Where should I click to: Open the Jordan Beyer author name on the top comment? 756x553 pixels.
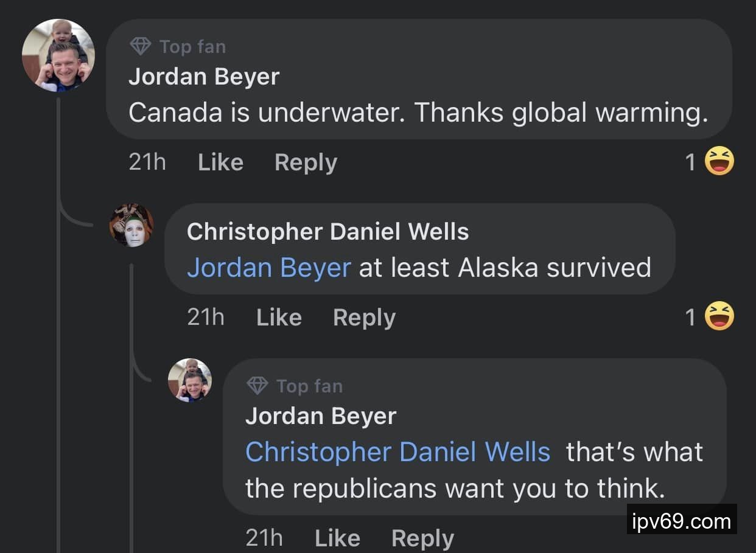click(204, 77)
